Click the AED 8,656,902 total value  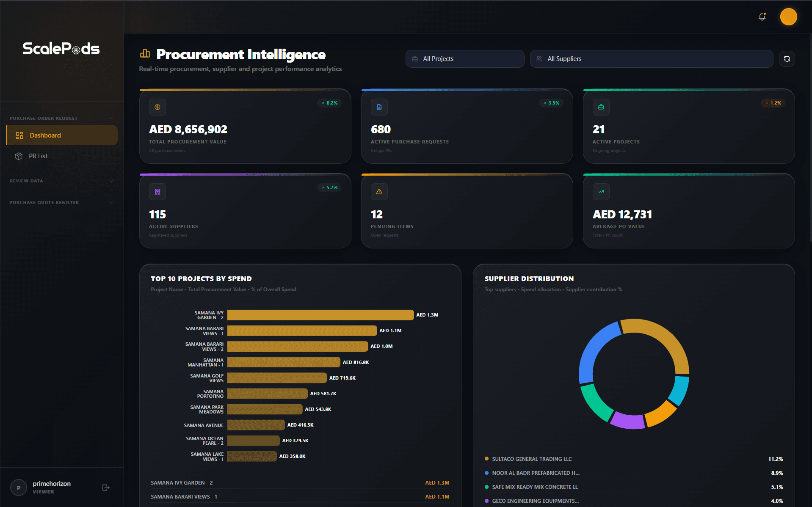coord(188,129)
